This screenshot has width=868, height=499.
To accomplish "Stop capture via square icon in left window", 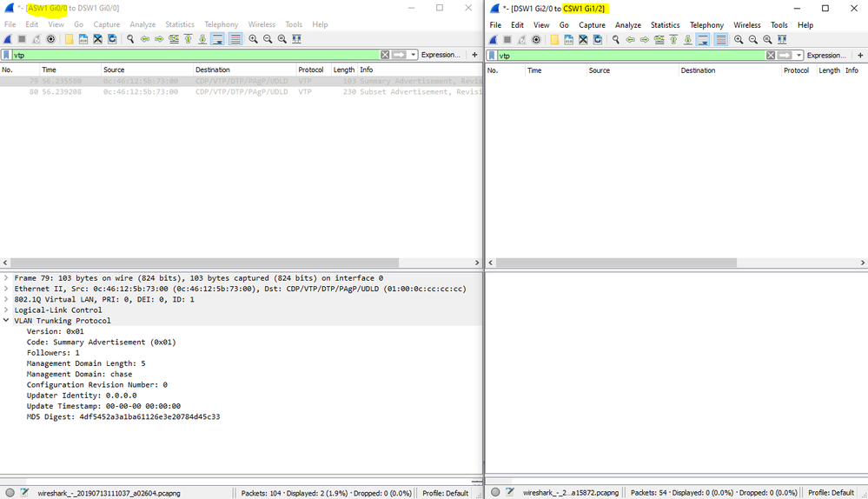I will [x=22, y=39].
